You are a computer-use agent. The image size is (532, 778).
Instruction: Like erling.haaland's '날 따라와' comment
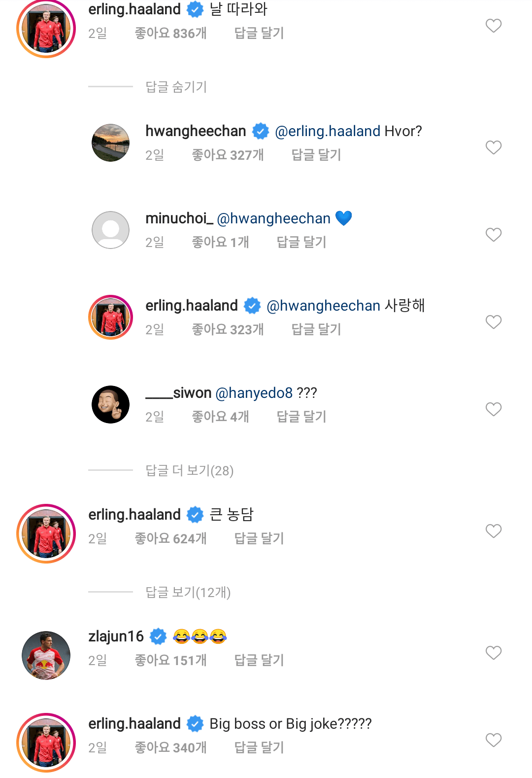pos(493,26)
